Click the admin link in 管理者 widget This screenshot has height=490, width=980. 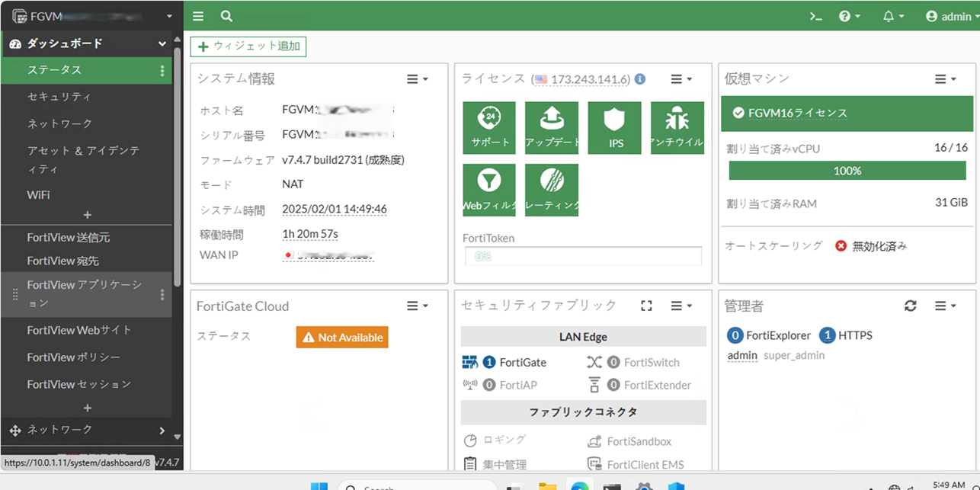[x=742, y=355]
